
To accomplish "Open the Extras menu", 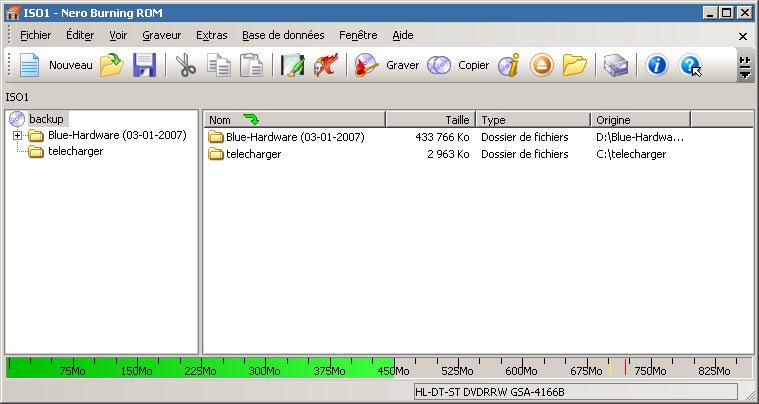I will pos(212,35).
